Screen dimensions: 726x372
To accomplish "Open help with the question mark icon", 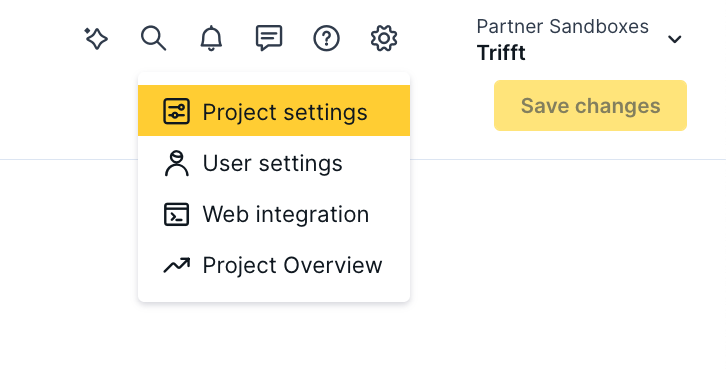I will [x=326, y=38].
